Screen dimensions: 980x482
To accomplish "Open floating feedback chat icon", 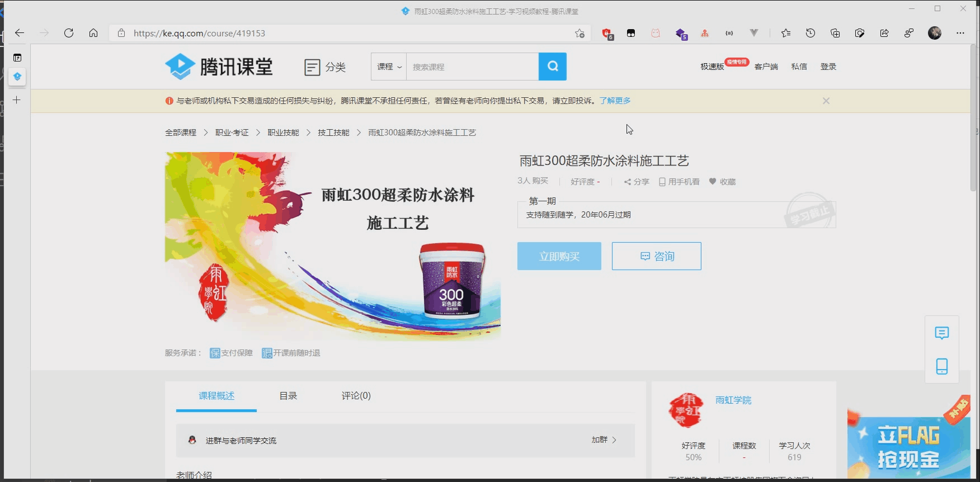I will [x=942, y=333].
